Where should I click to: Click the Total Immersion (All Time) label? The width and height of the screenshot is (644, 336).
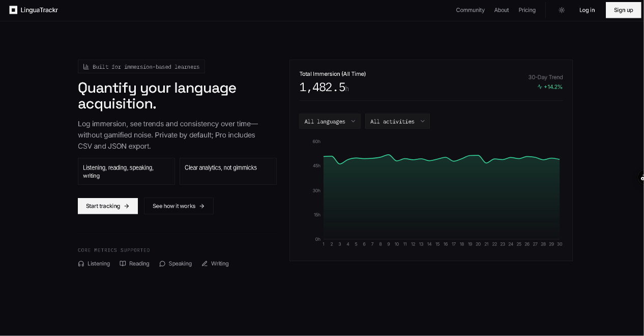tap(332, 74)
